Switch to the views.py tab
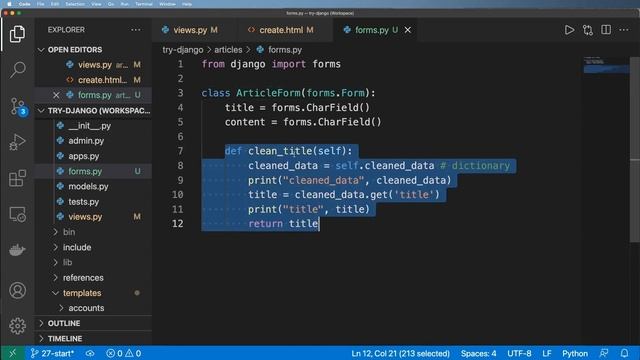The height and width of the screenshot is (360, 640). pos(193,30)
